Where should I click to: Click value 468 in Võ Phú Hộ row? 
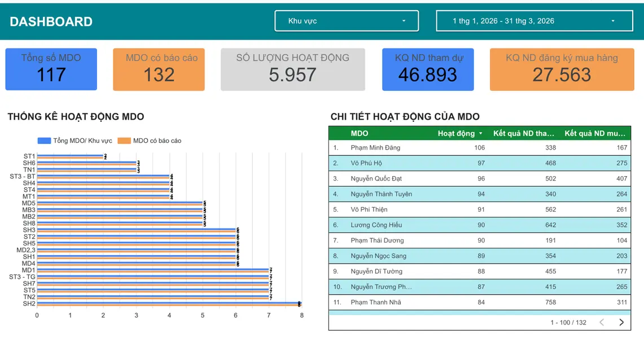tap(550, 163)
